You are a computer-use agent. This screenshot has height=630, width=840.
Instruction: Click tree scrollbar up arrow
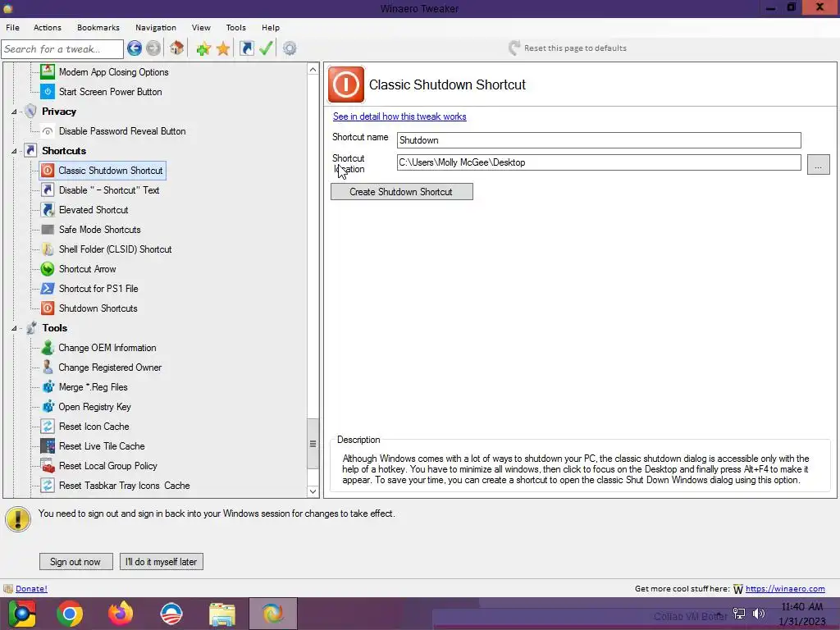pyautogui.click(x=313, y=69)
